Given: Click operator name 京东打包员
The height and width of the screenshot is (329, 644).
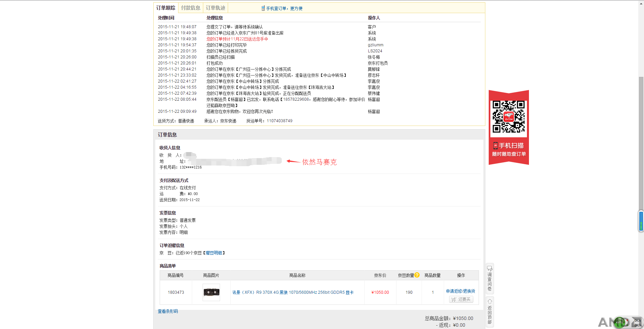Looking at the screenshot, I should coord(378,63).
